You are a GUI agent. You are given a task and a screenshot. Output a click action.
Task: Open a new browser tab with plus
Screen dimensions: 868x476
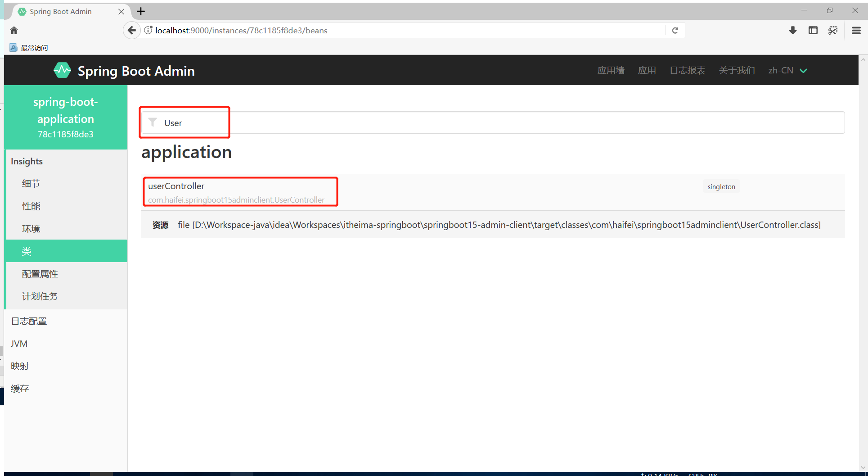141,11
